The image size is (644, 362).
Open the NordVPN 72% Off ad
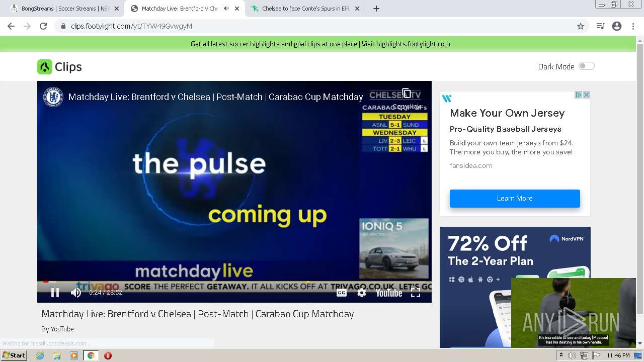515,287
